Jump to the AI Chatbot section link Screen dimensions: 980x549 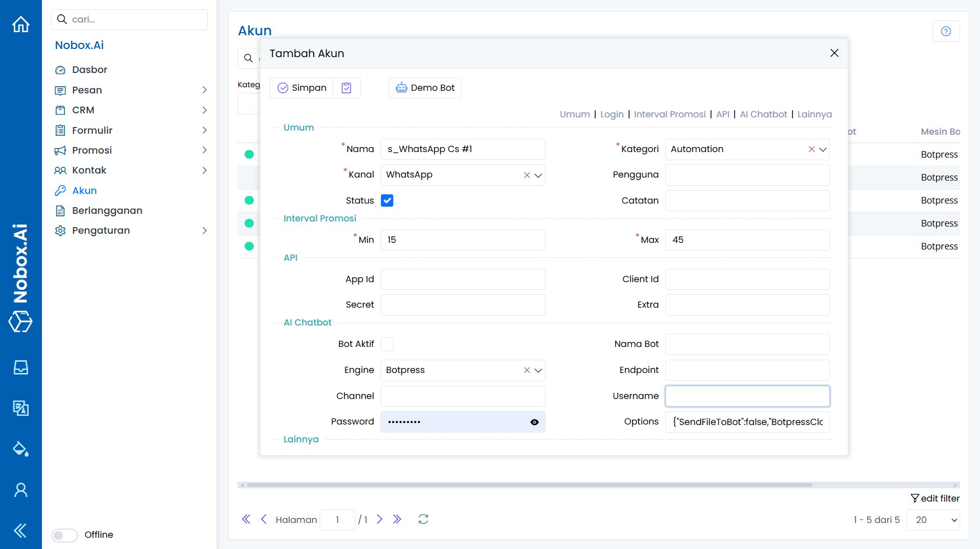click(x=763, y=114)
